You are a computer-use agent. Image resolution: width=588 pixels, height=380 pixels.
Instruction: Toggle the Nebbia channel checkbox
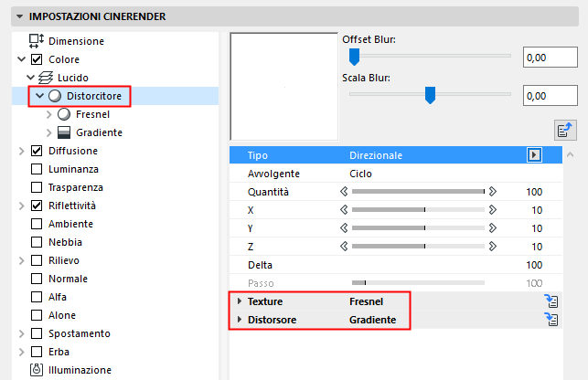37,242
